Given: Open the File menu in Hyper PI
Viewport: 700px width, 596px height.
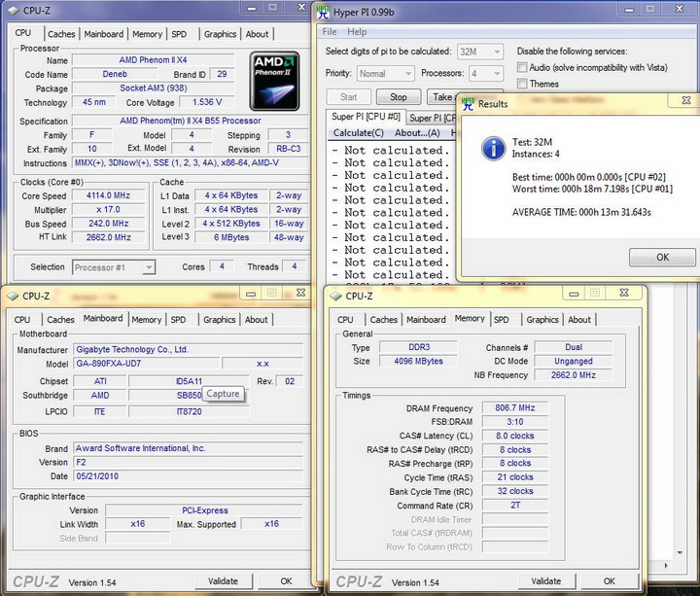Looking at the screenshot, I should 330,32.
